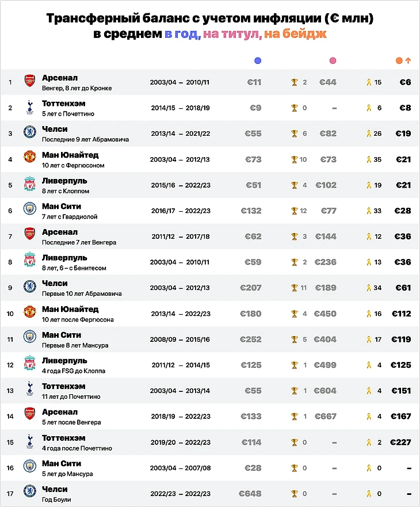
Task: Click 'в год' in the title
Action: pos(182,34)
